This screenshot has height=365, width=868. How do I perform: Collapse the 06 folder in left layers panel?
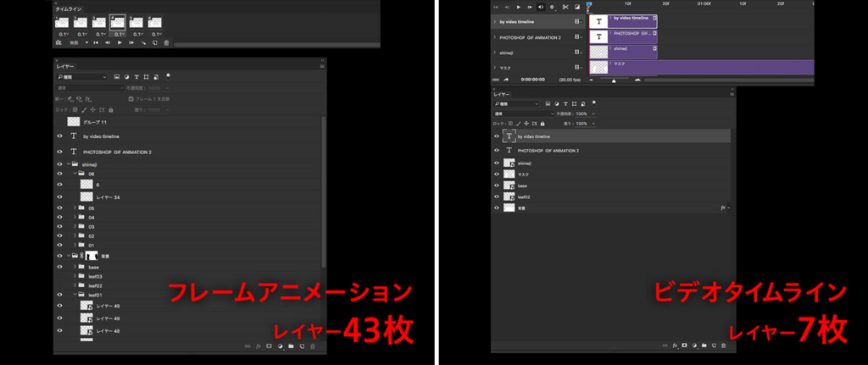[x=75, y=174]
